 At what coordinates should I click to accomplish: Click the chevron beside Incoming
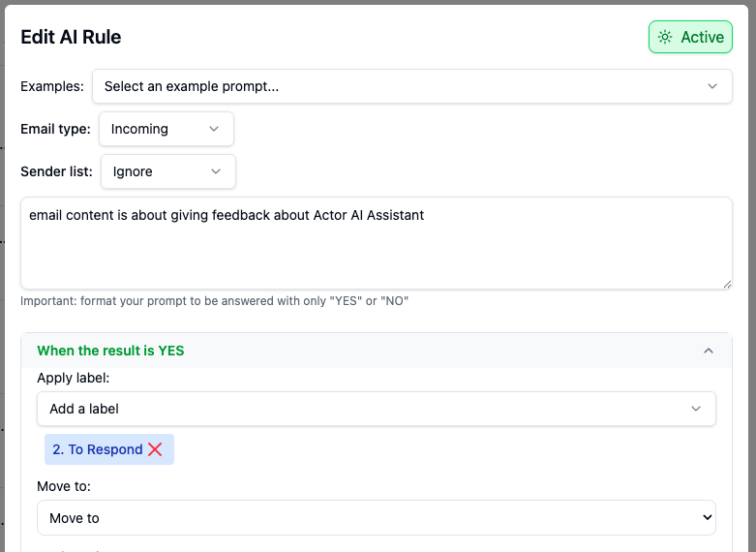(214, 129)
